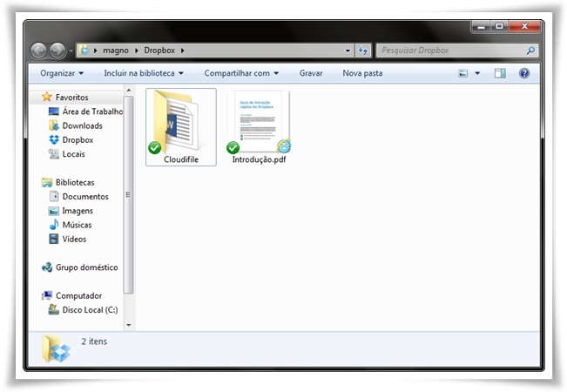Click the sidebar scrollbar thumb
This screenshot has width=567, height=392.
[x=128, y=194]
